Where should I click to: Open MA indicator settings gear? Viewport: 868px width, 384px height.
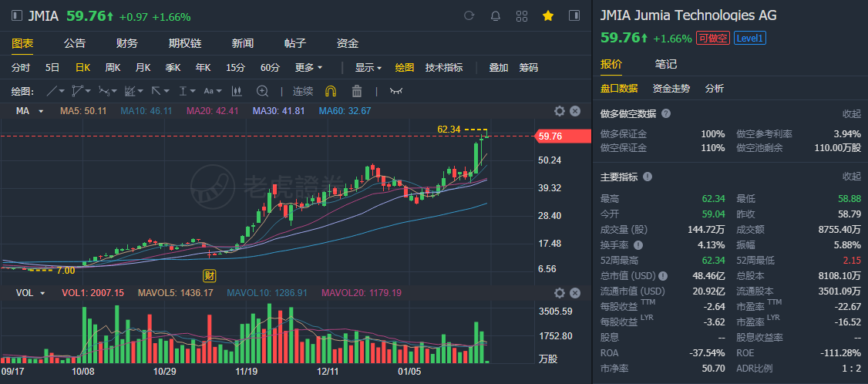[560, 111]
